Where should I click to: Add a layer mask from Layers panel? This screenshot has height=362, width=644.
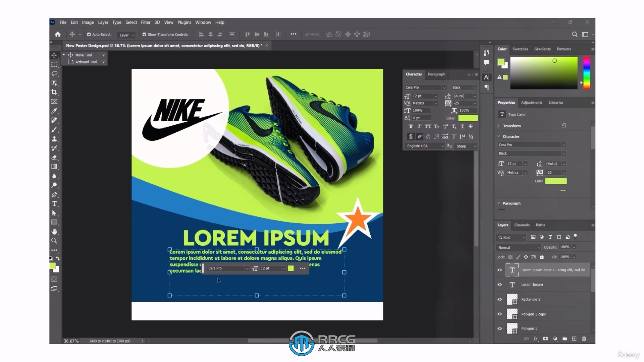pos(545,339)
